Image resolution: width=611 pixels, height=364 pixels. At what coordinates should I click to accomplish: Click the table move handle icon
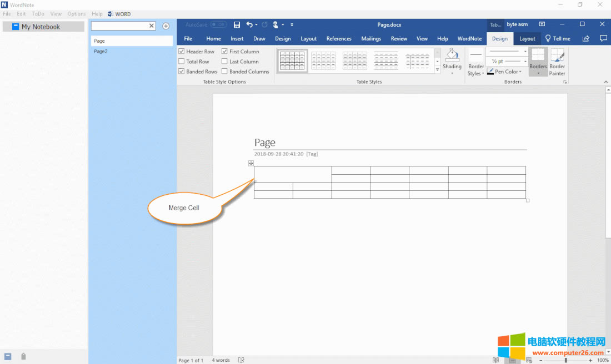click(x=251, y=163)
